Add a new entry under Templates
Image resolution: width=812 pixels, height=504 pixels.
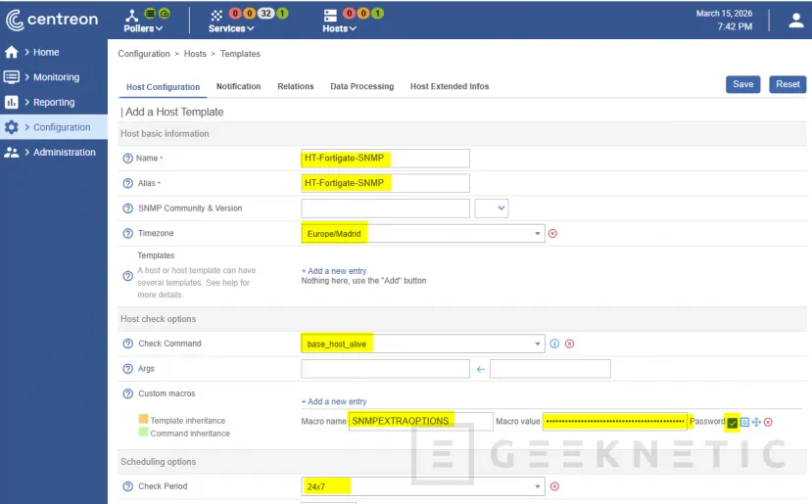(x=334, y=271)
